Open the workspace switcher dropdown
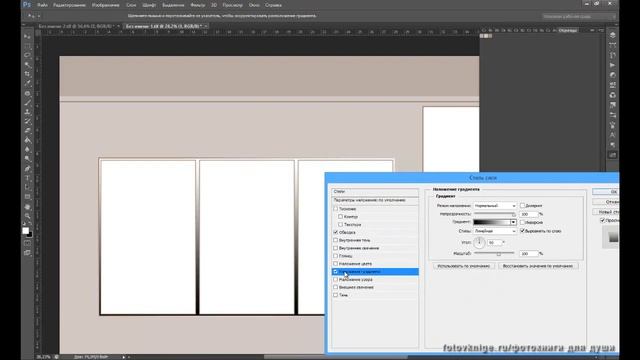This screenshot has width=640, height=360. [578, 16]
